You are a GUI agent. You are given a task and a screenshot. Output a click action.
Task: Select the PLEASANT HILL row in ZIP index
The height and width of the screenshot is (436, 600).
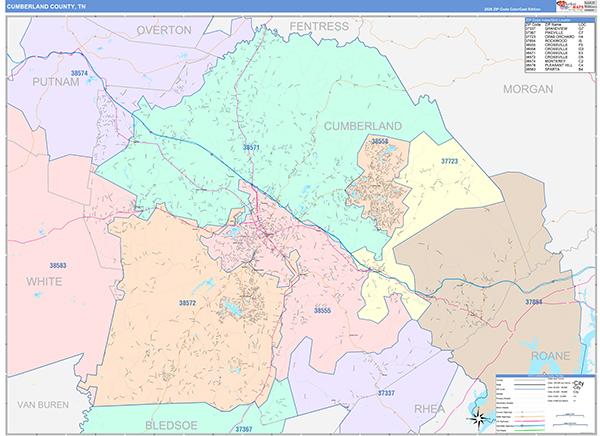pyautogui.click(x=554, y=65)
